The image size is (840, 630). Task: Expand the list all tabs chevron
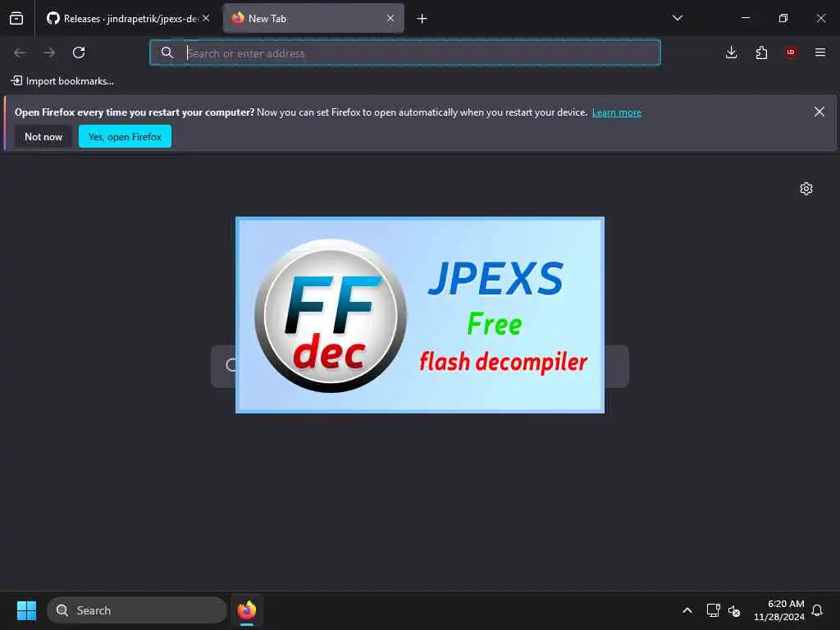677,18
